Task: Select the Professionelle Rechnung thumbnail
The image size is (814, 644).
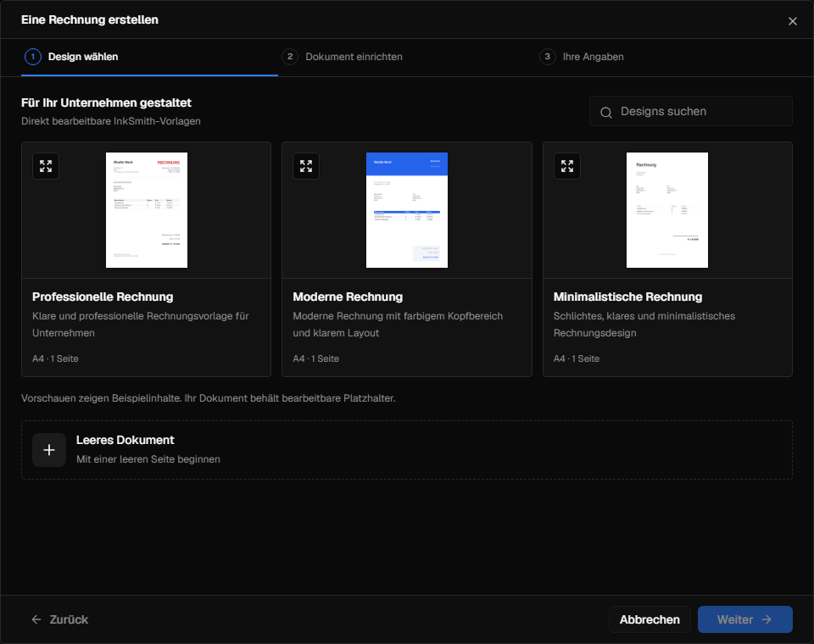Action: [147, 210]
